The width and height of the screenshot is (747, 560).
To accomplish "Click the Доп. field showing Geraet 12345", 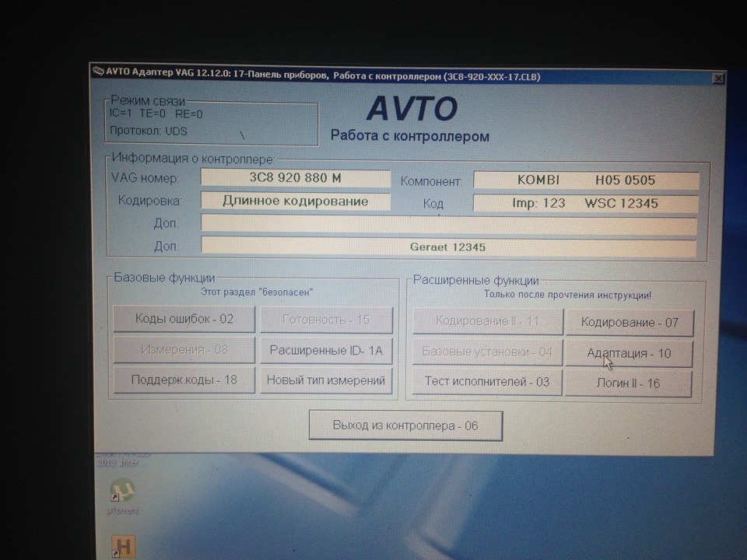I will point(448,247).
